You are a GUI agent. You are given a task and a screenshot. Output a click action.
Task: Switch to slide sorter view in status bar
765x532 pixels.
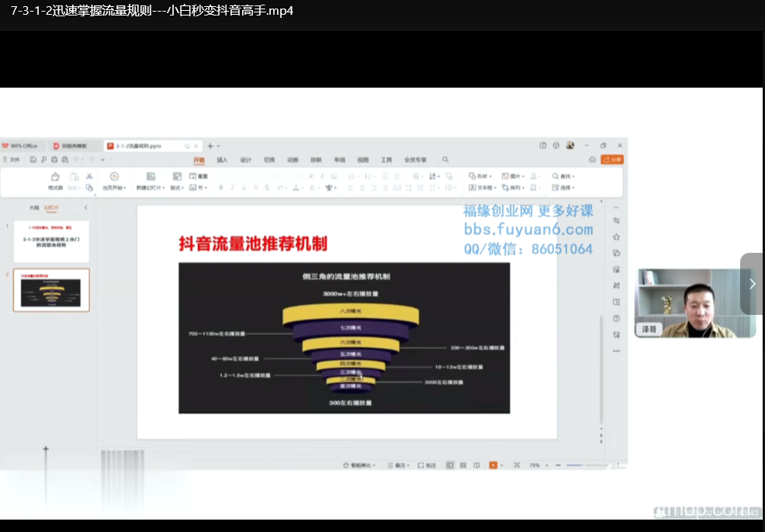pos(463,465)
